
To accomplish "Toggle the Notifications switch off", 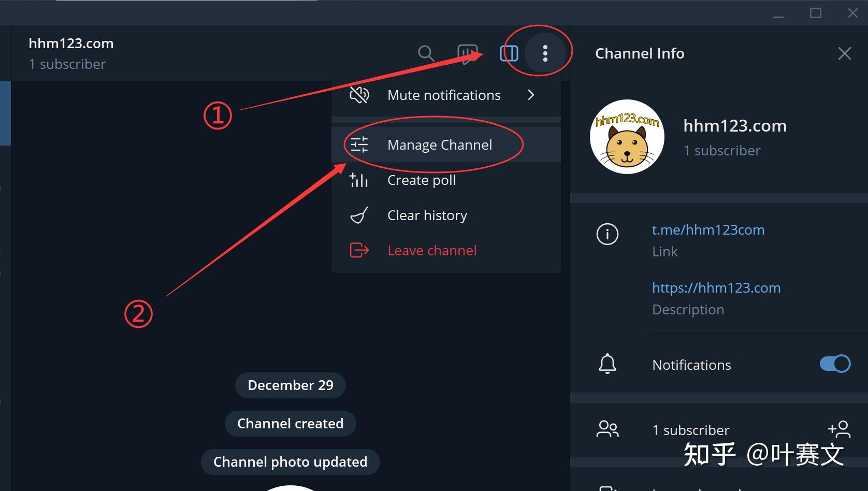I will [x=834, y=364].
